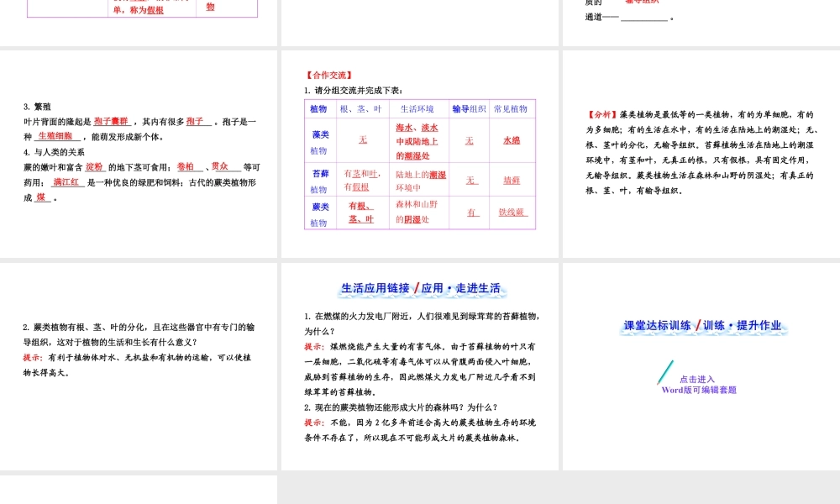
Task: Select the slide titled 课堂达标训练/训练·提升作业
Action: click(701, 366)
